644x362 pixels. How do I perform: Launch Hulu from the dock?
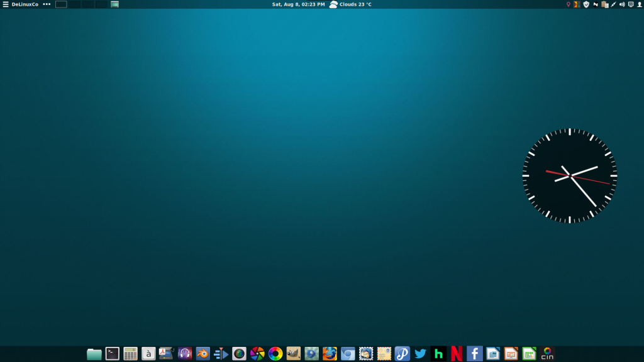pos(438,354)
